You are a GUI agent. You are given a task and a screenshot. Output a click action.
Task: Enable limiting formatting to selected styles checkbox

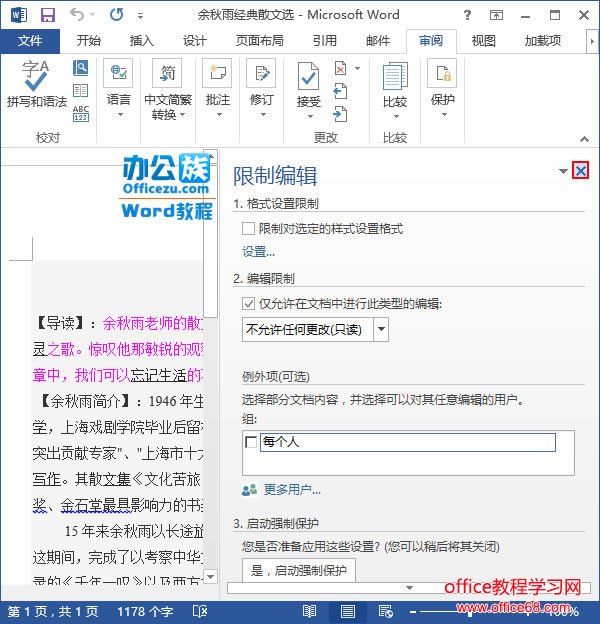pyautogui.click(x=248, y=229)
